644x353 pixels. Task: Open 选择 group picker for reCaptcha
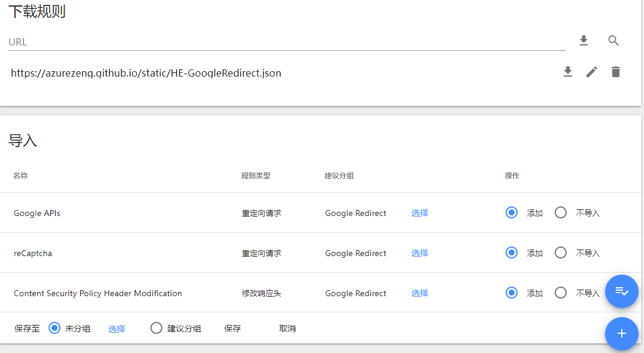coord(420,253)
